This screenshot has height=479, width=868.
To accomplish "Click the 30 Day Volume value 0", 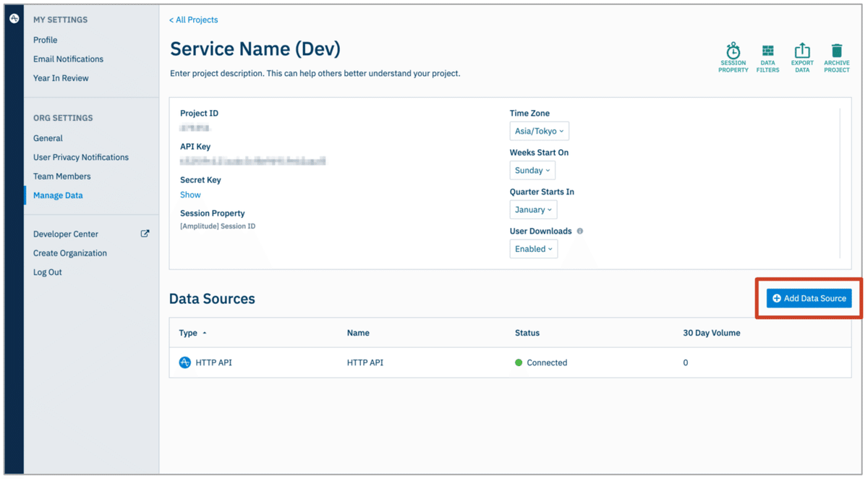I will [x=686, y=363].
